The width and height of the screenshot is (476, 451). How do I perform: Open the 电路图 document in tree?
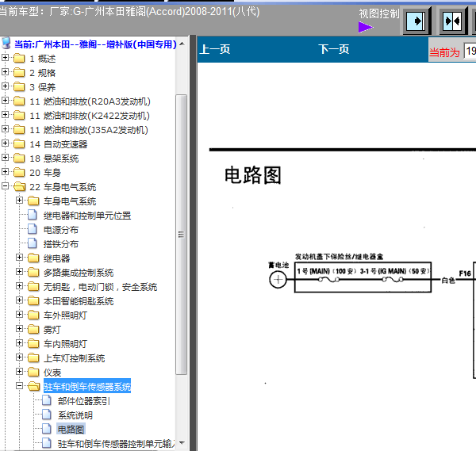pos(71,430)
